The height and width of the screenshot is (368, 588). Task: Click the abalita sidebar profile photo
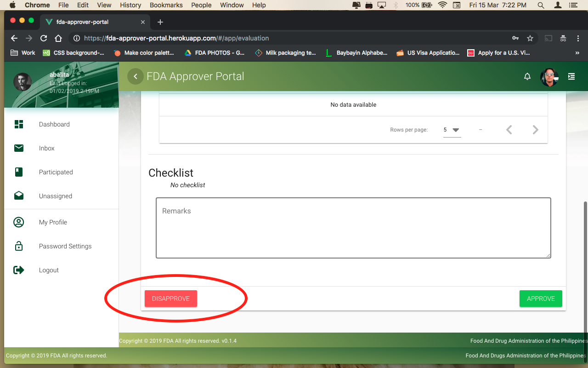[23, 82]
